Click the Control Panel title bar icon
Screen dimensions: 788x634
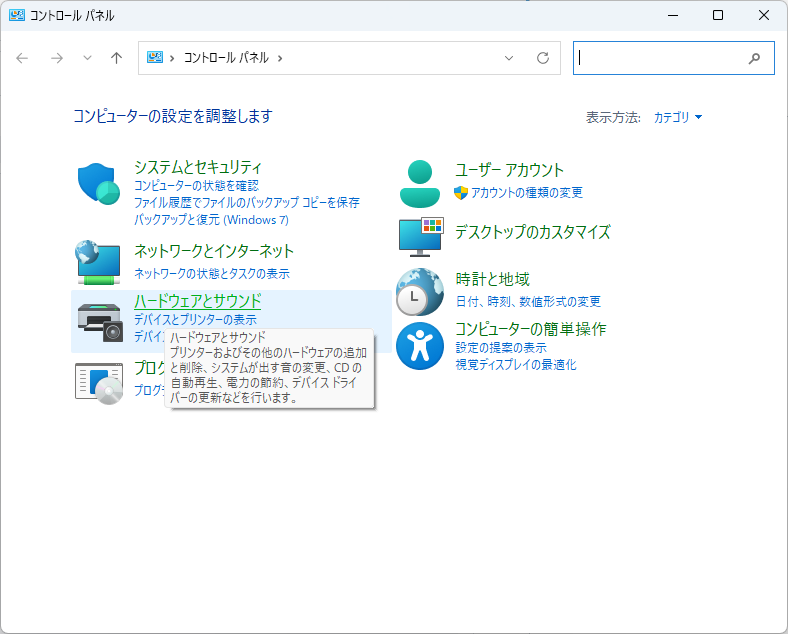pyautogui.click(x=17, y=15)
